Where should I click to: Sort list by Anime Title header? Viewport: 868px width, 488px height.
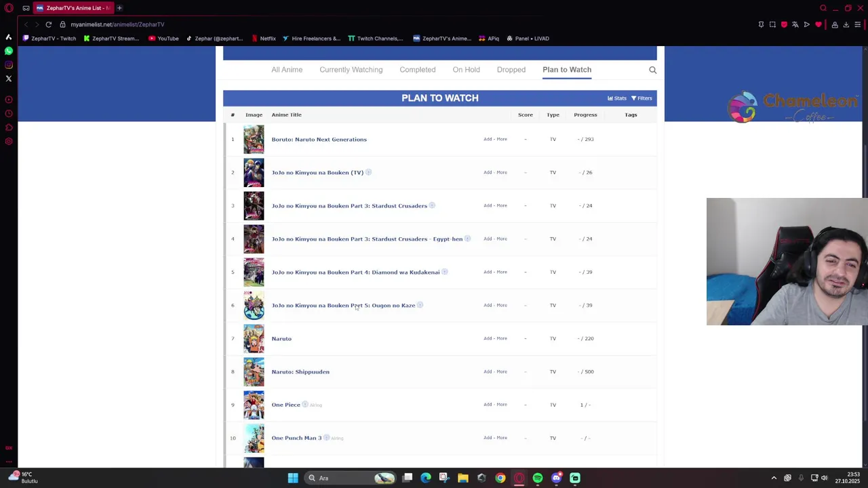(287, 115)
